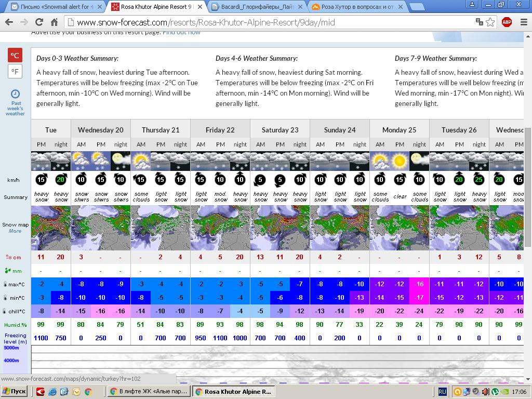Click the scrollbar up arrow
This screenshot has width=532, height=399.
click(528, 36)
